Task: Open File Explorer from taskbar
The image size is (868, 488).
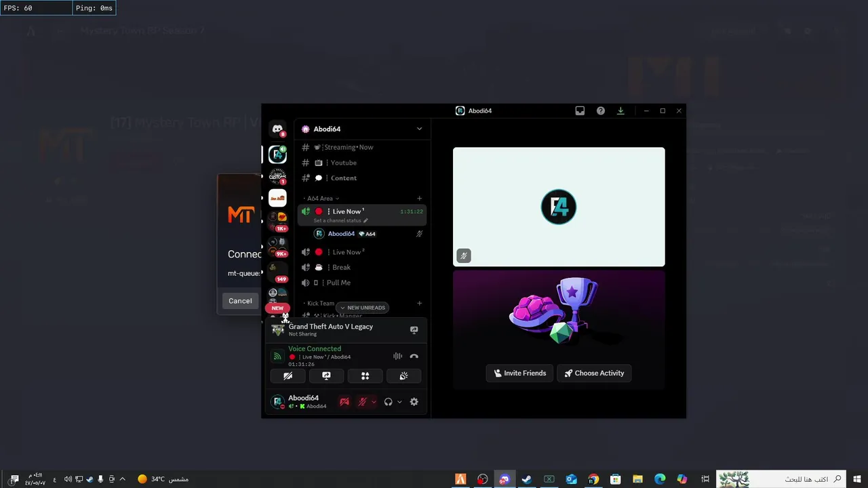Action: pyautogui.click(x=637, y=479)
